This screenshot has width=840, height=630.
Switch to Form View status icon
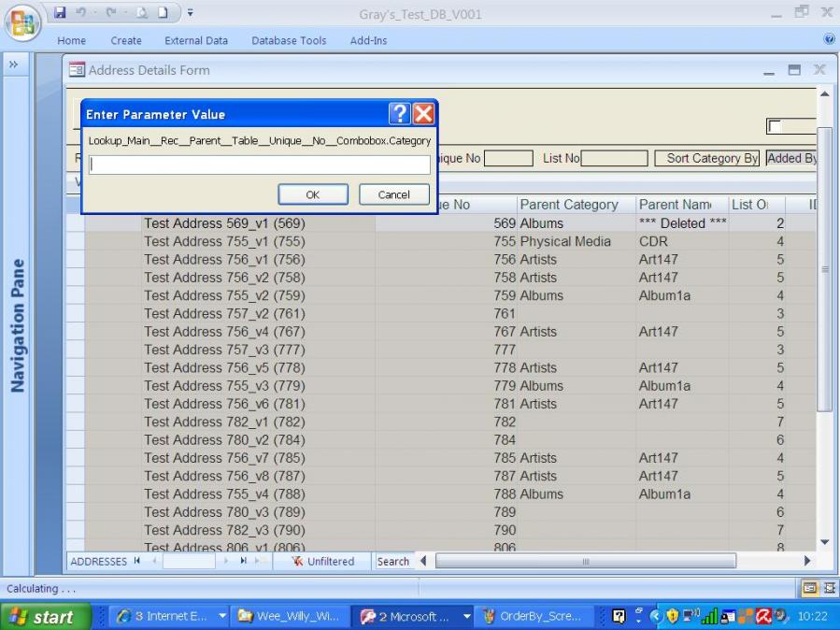click(809, 588)
